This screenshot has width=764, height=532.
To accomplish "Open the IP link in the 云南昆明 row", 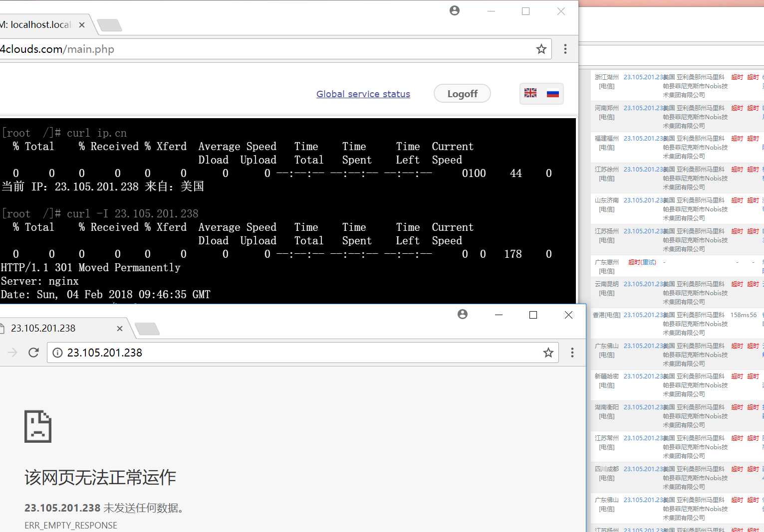I will point(643,284).
